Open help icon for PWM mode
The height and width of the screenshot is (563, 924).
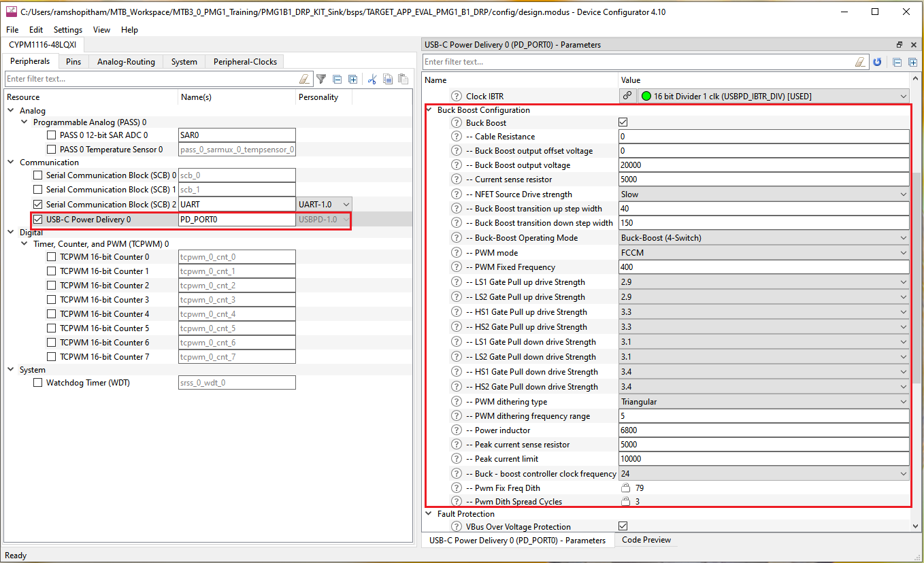tap(457, 253)
